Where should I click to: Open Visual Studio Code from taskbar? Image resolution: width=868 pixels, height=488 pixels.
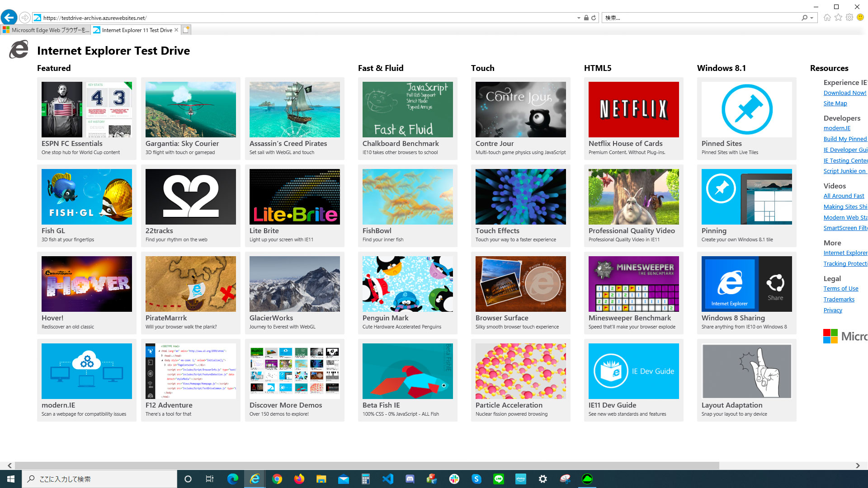click(x=387, y=479)
